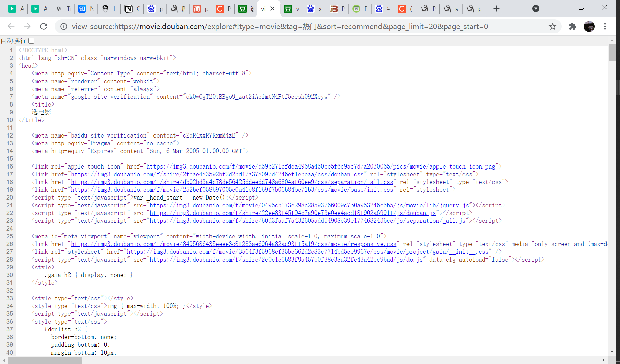Click the '_head_start = new Date()' script line
Screen dimensions: 620x364
[145, 198]
